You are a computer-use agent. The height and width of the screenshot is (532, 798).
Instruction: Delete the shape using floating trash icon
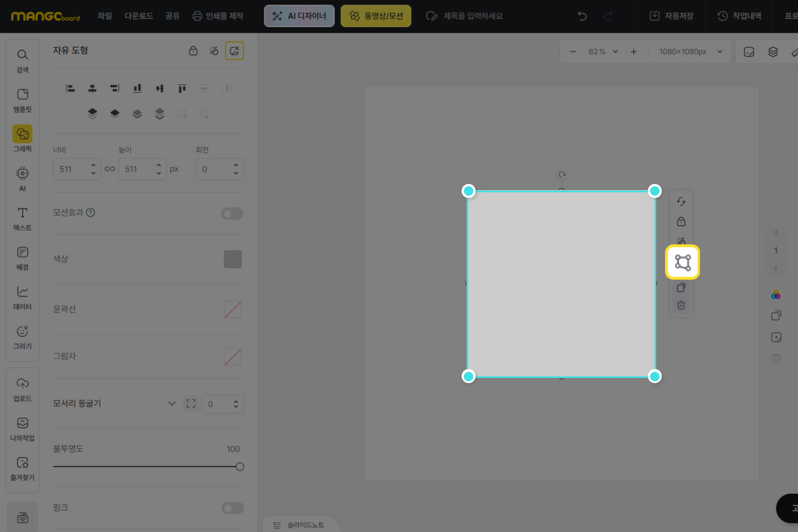coord(681,305)
